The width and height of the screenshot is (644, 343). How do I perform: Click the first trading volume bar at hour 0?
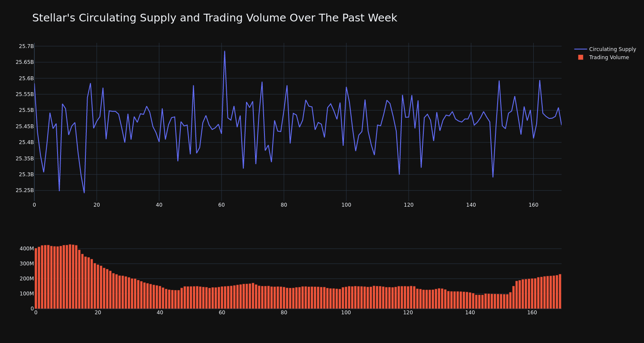(x=36, y=278)
